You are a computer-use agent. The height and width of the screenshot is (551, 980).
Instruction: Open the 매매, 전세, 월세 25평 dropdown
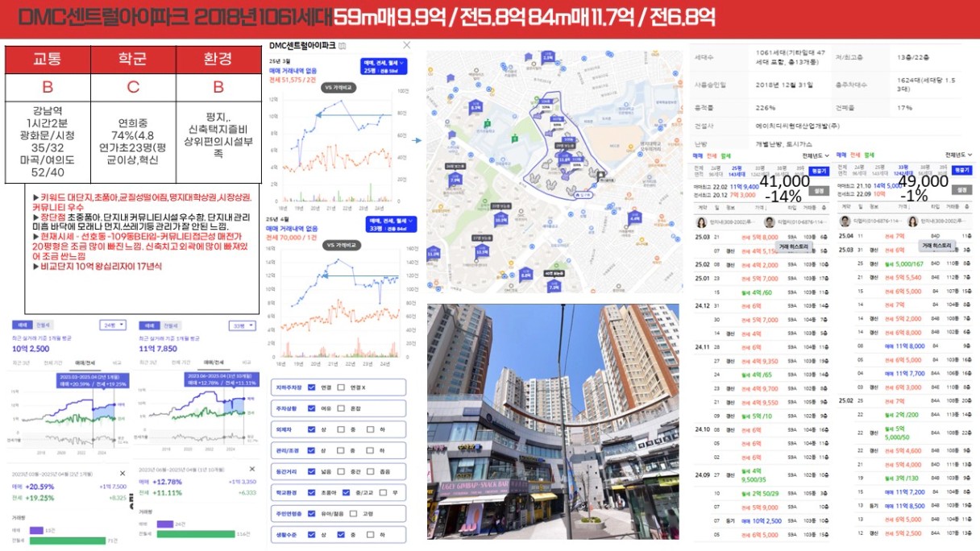point(383,67)
